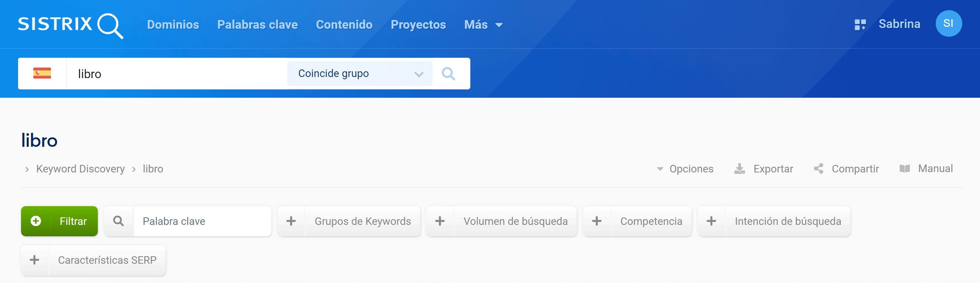Click the magnifier search submit icon

448,74
